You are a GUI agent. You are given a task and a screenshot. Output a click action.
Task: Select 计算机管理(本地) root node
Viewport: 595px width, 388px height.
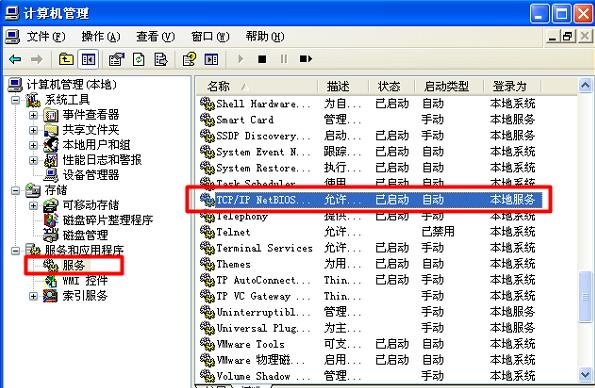pos(71,84)
